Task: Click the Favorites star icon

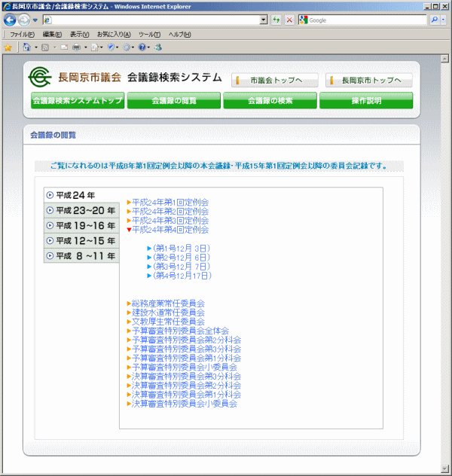Action: point(8,47)
